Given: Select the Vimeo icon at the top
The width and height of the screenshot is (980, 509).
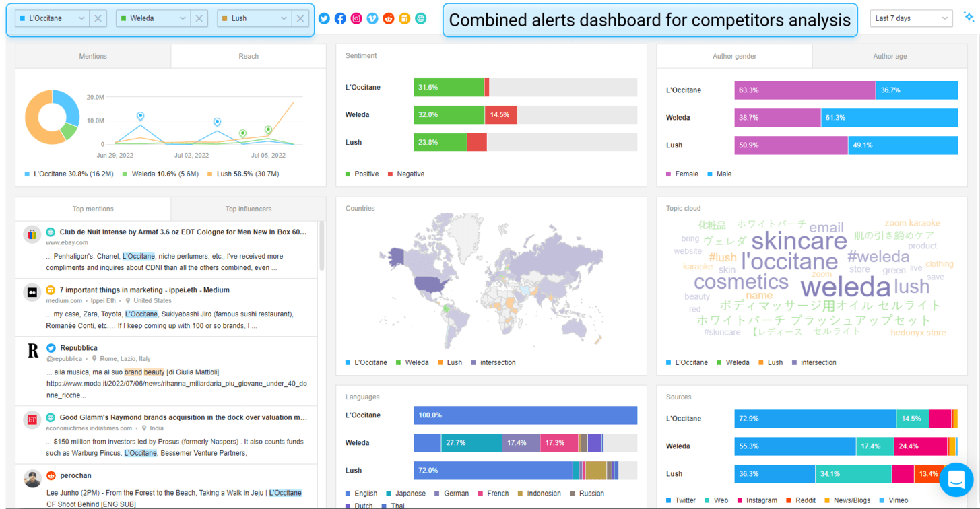Looking at the screenshot, I should pyautogui.click(x=372, y=18).
